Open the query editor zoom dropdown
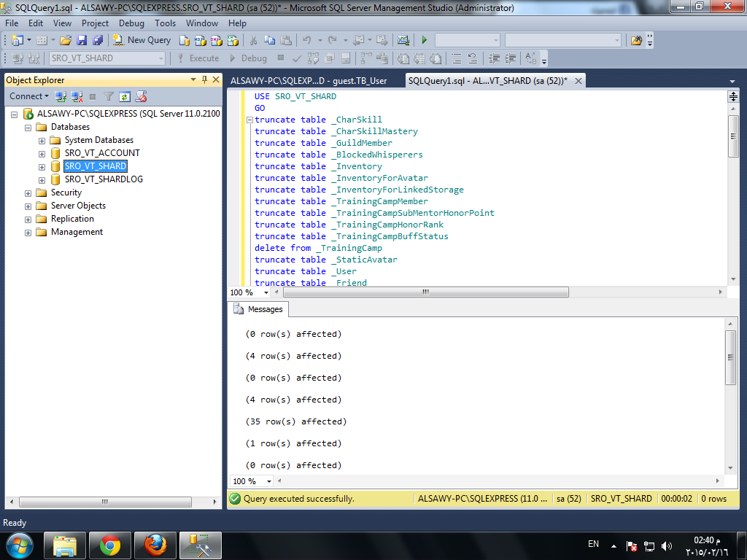The image size is (747, 560). coord(266,292)
